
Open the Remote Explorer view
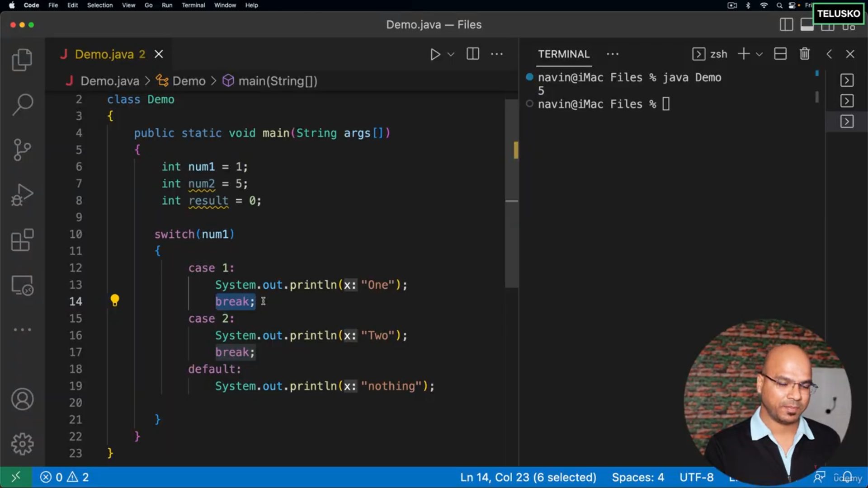tap(22, 285)
